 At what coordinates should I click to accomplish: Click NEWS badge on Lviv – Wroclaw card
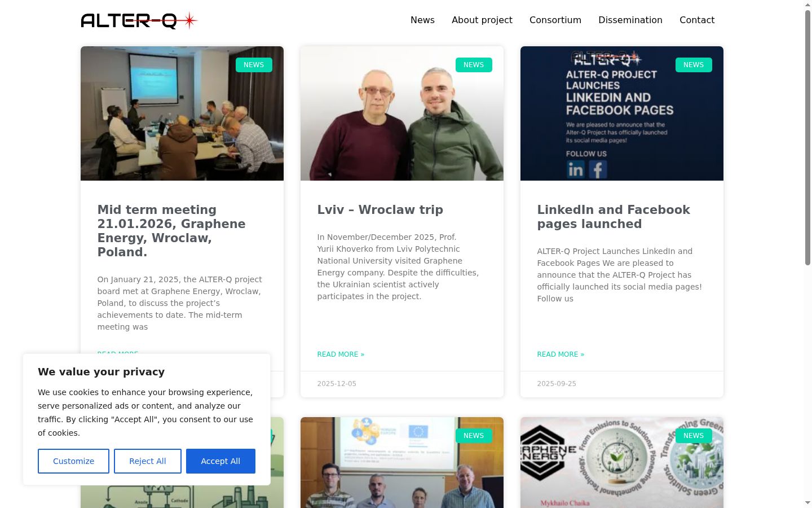(474, 65)
